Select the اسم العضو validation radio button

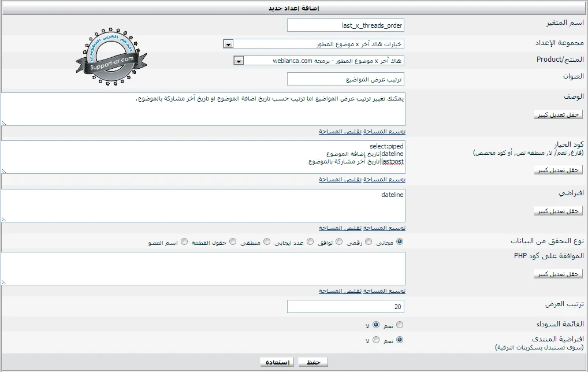pyautogui.click(x=185, y=242)
